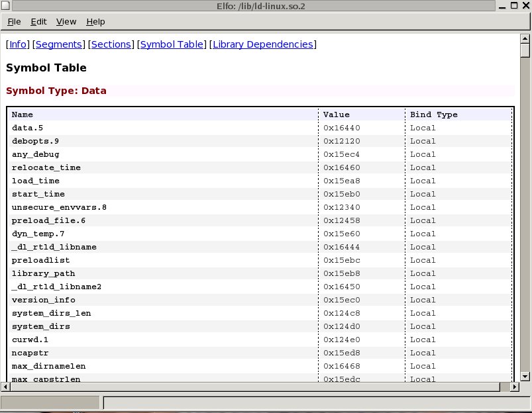Click the Value 0x12340 for unsecure_envvars.8
Image resolution: width=532 pixels, height=413 pixels.
(341, 207)
